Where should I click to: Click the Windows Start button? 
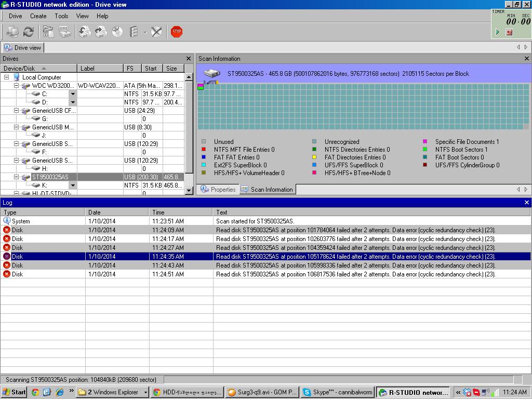click(x=14, y=392)
